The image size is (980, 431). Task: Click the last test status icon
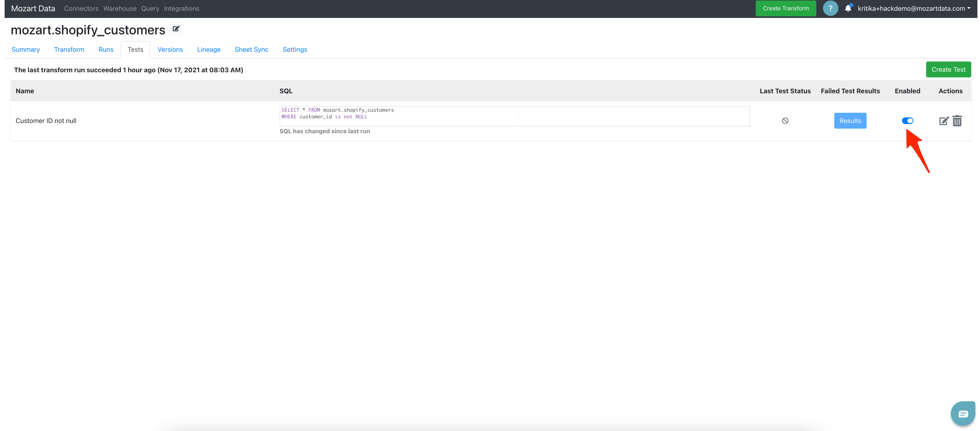[785, 121]
